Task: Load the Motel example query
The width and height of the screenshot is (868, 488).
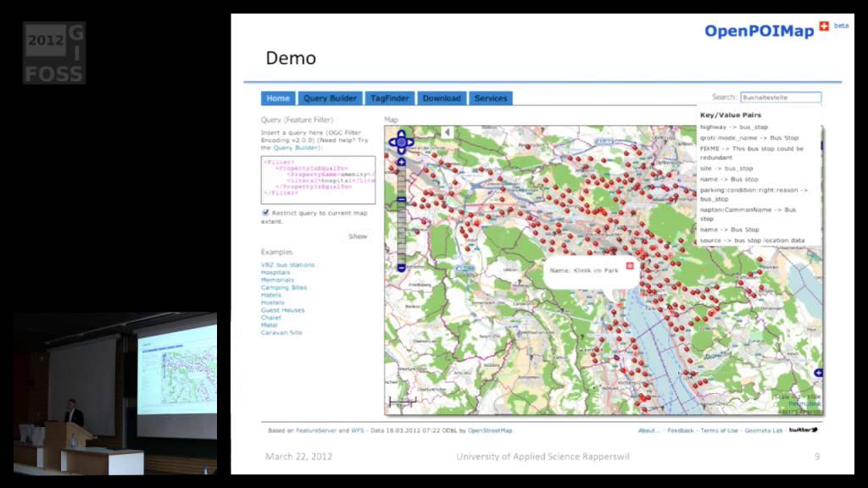Action: pos(270,325)
